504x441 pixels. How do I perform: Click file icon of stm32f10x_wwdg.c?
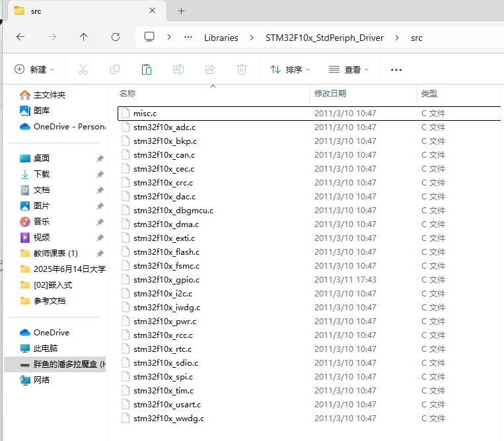coord(126,418)
